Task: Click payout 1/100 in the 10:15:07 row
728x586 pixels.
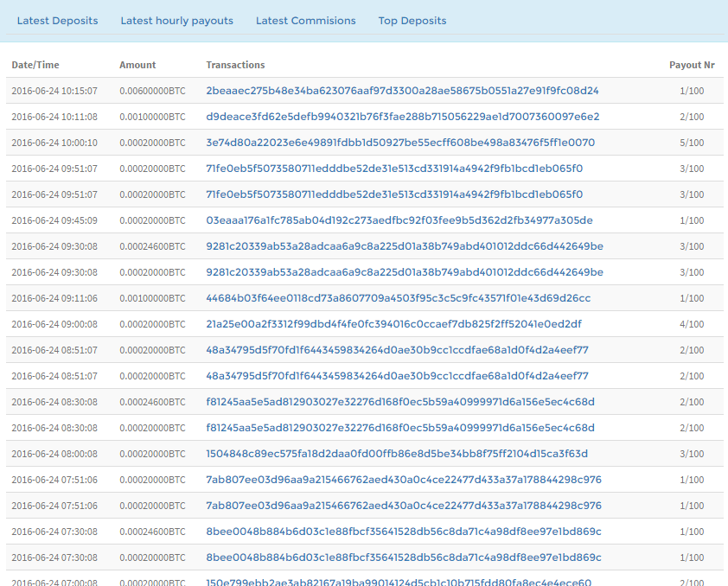Action: (x=692, y=91)
